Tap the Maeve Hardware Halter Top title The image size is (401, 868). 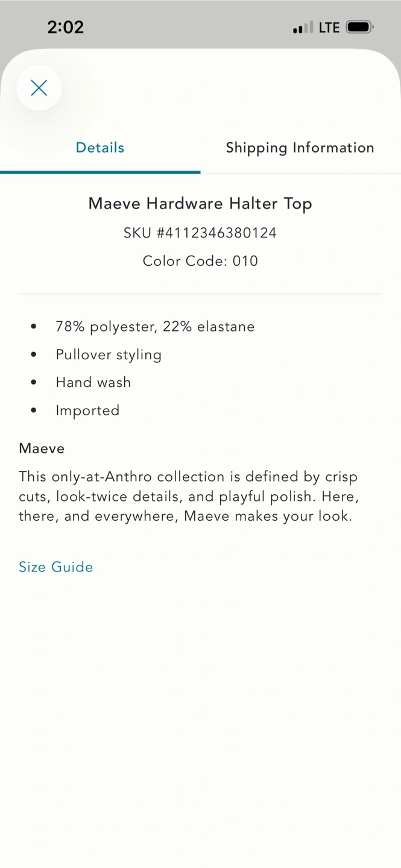200,204
